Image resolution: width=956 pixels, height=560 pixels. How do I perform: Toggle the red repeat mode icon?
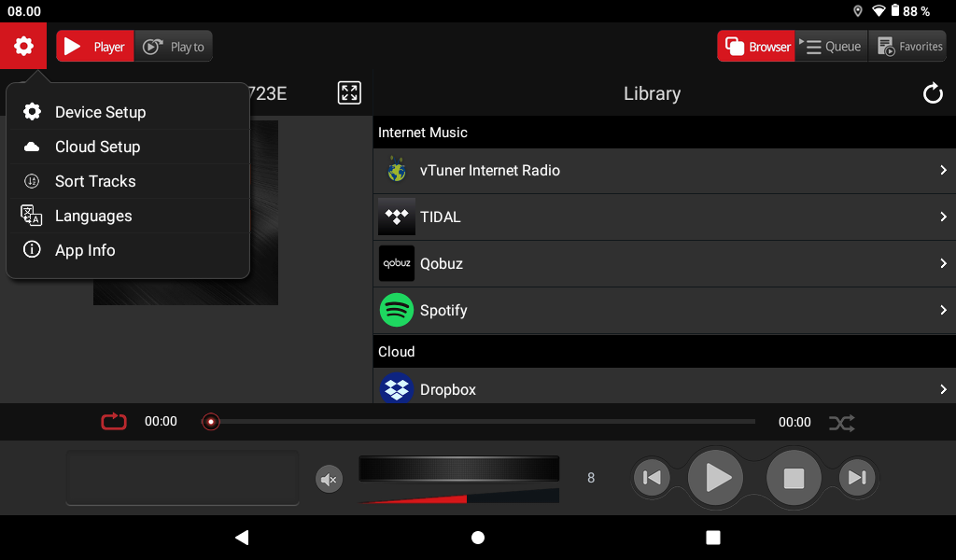click(x=113, y=421)
